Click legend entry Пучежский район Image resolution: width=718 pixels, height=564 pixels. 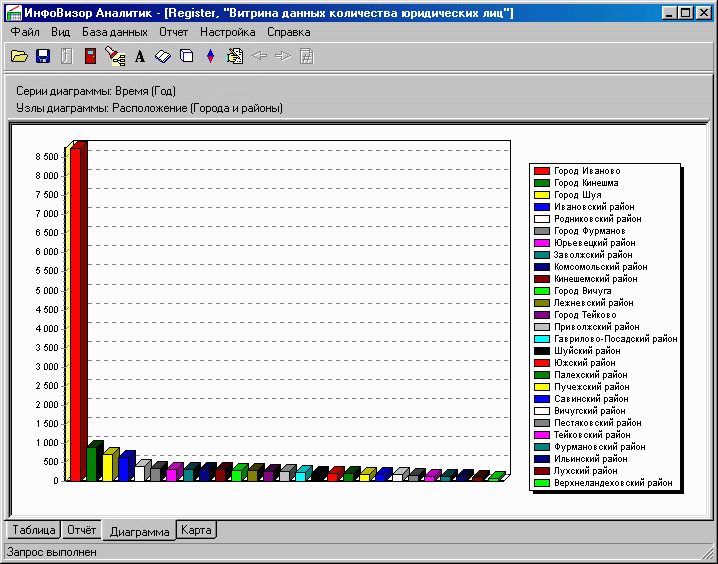(x=592, y=387)
